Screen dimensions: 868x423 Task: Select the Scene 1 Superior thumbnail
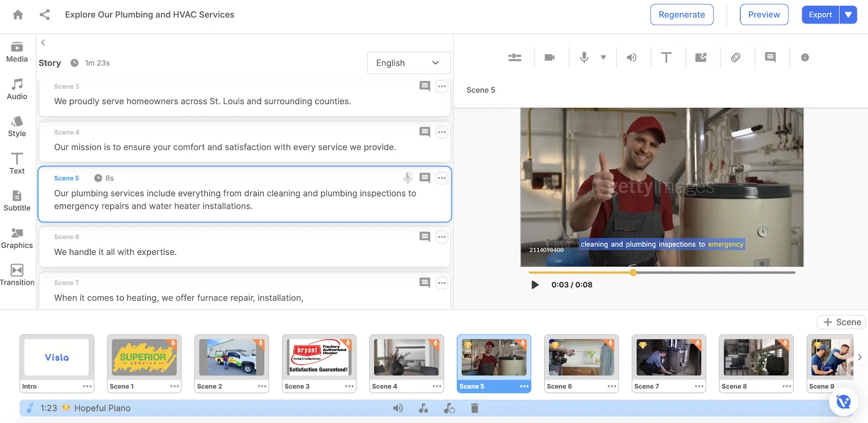(144, 357)
